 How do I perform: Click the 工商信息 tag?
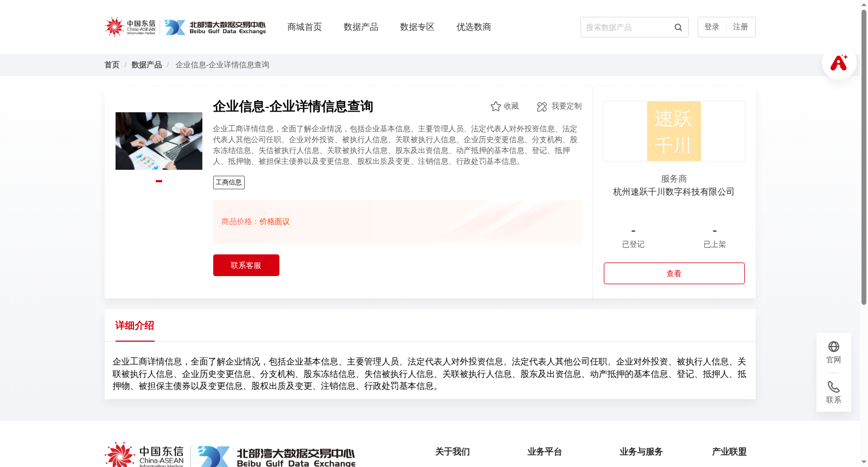click(229, 182)
